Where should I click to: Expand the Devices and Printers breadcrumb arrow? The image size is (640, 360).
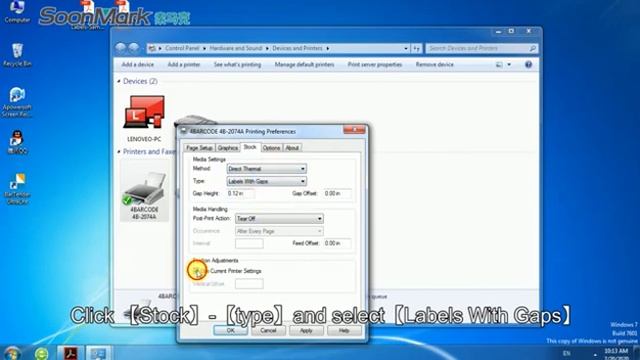pyautogui.click(x=327, y=48)
